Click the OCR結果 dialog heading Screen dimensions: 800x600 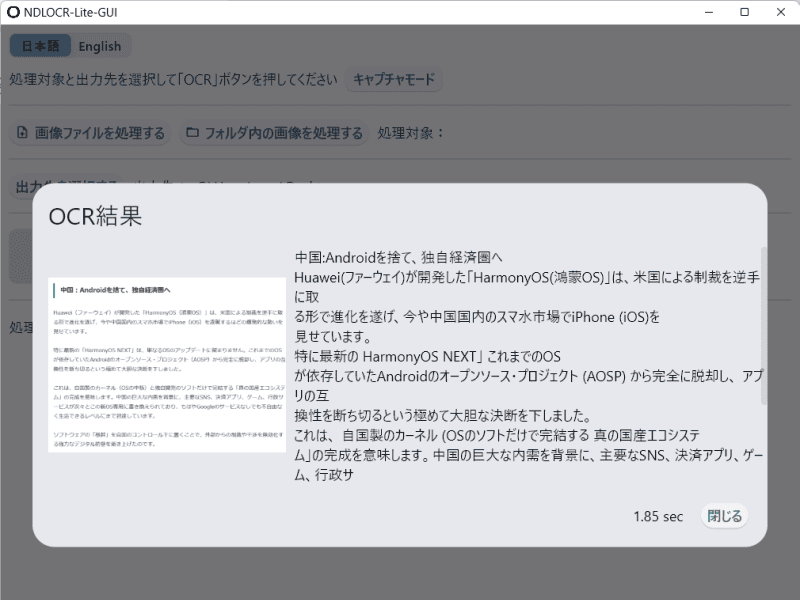95,215
